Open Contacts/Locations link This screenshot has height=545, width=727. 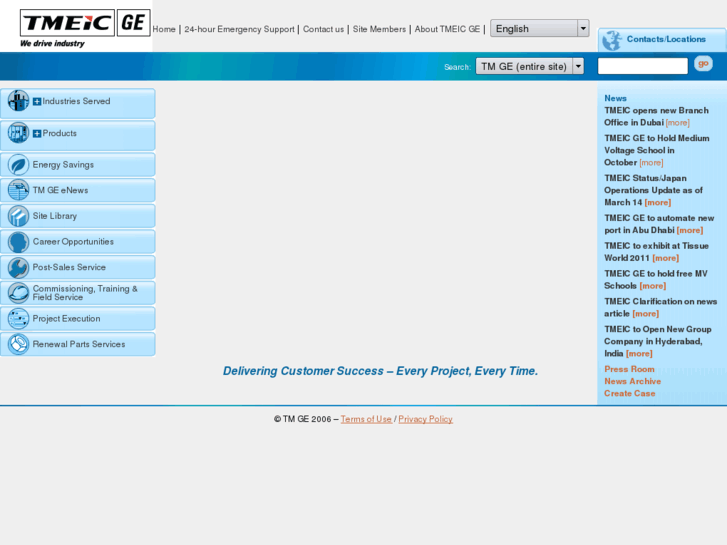tap(666, 39)
